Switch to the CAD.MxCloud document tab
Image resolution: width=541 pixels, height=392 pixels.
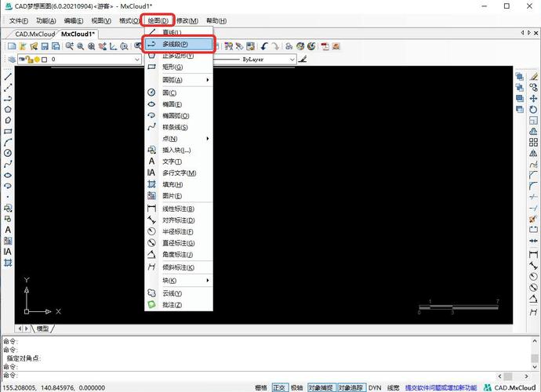click(x=35, y=34)
